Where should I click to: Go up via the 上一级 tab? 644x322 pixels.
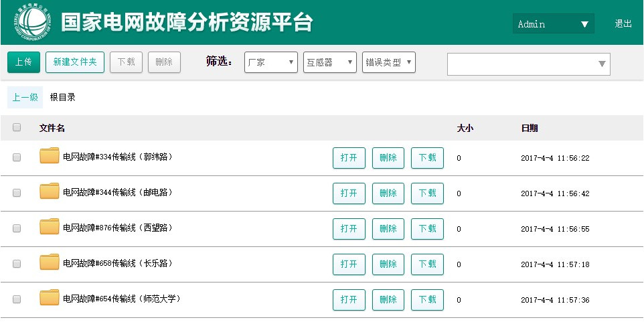pos(25,97)
